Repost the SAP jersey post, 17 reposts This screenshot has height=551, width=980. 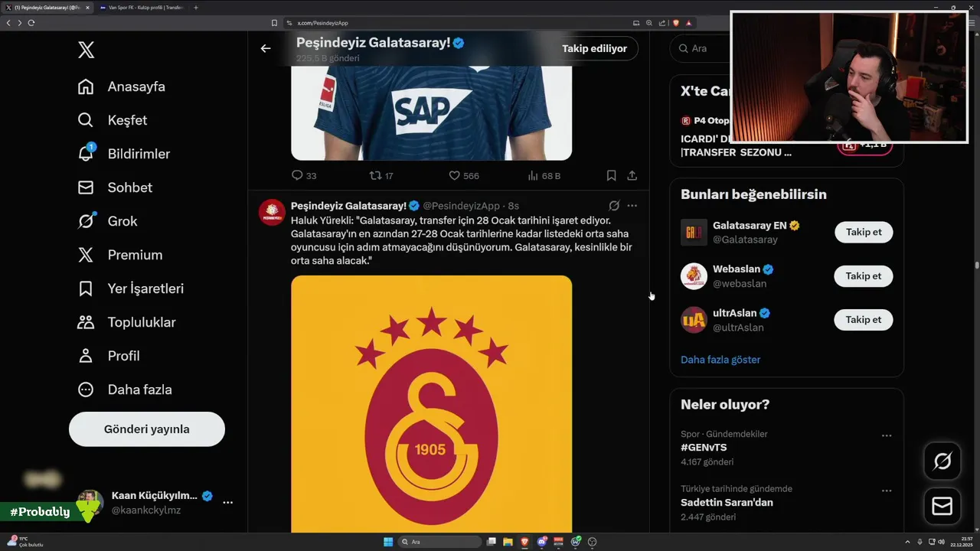click(381, 175)
